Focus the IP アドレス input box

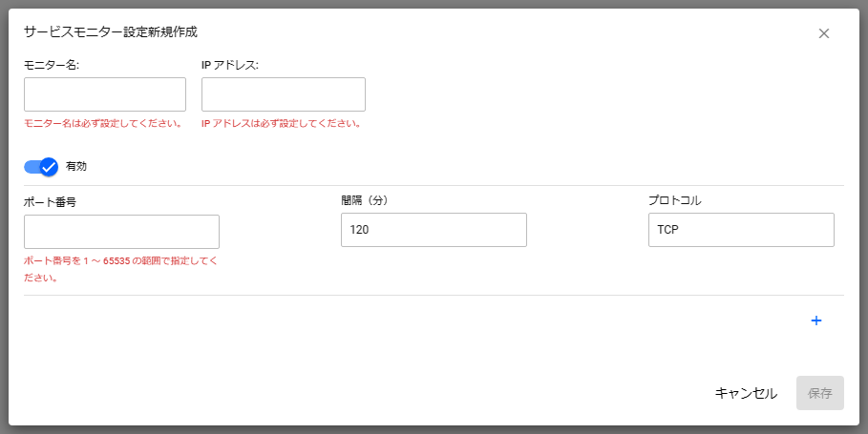tap(284, 94)
